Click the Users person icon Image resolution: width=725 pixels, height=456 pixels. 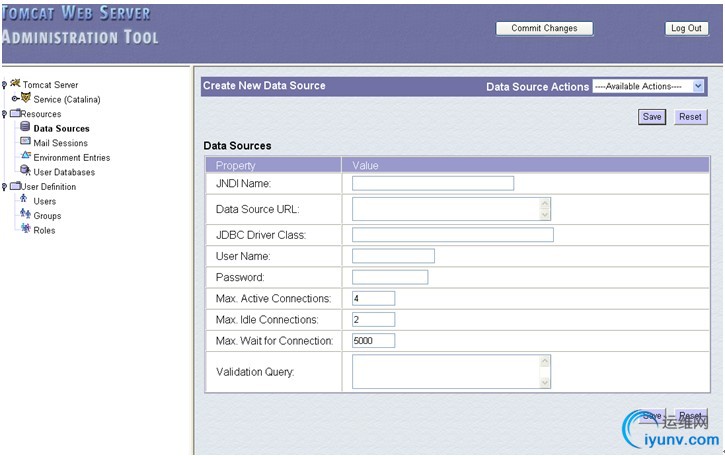[x=24, y=199]
